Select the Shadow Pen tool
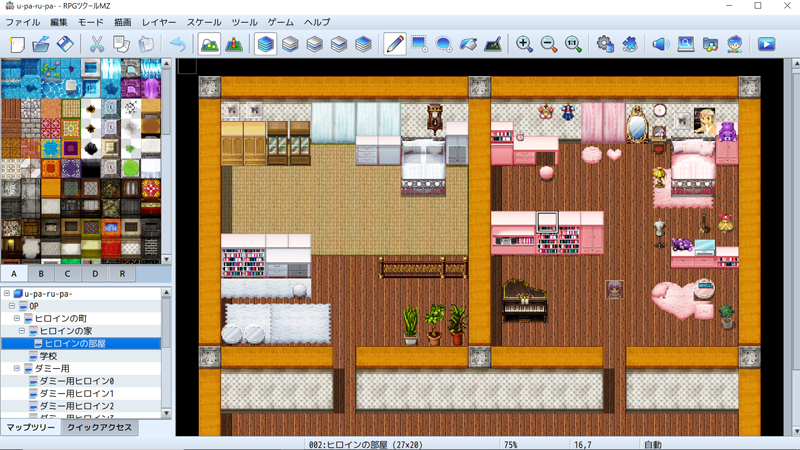The width and height of the screenshot is (800, 450). click(493, 44)
